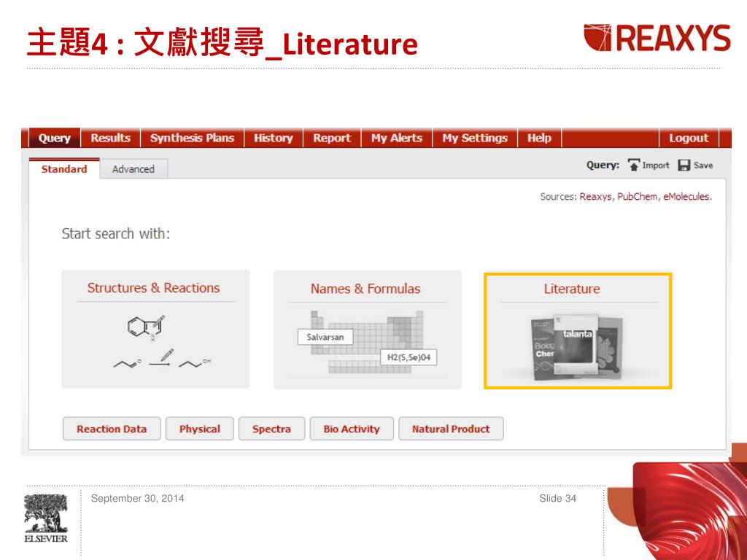Click the Reaxys source link
747x560 pixels.
(595, 197)
